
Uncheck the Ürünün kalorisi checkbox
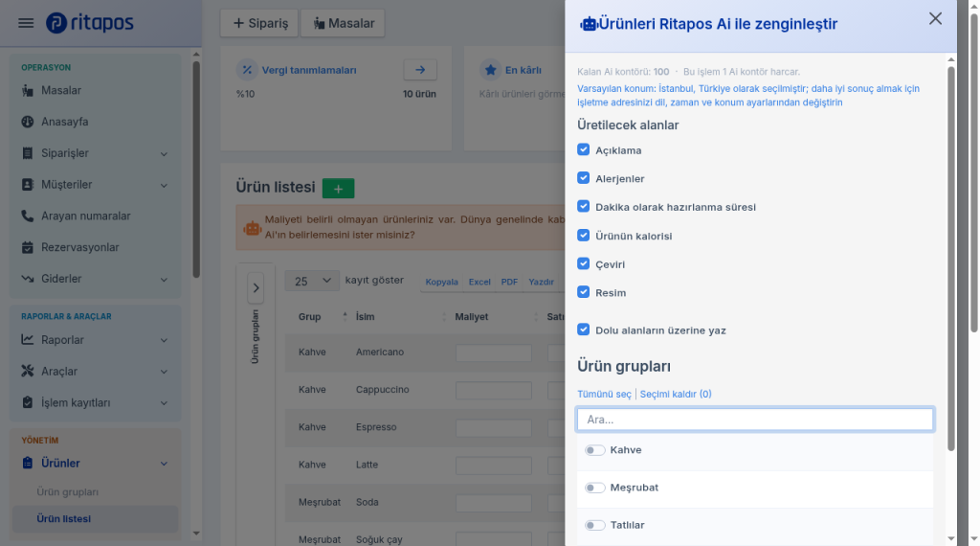click(x=583, y=235)
